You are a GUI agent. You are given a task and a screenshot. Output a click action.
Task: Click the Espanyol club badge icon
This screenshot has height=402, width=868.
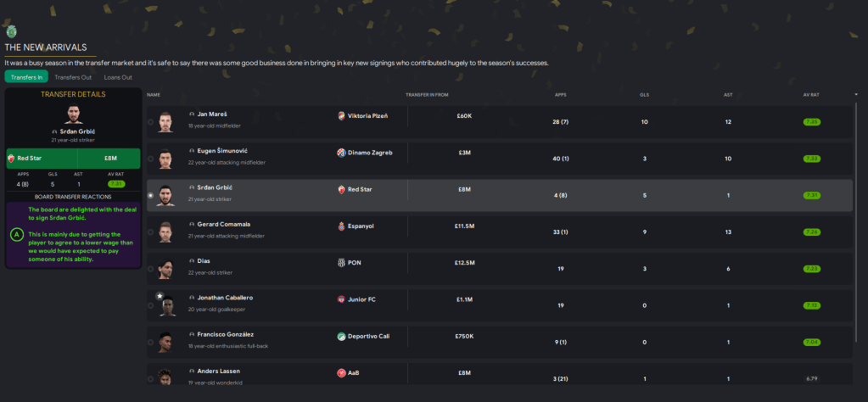341,226
